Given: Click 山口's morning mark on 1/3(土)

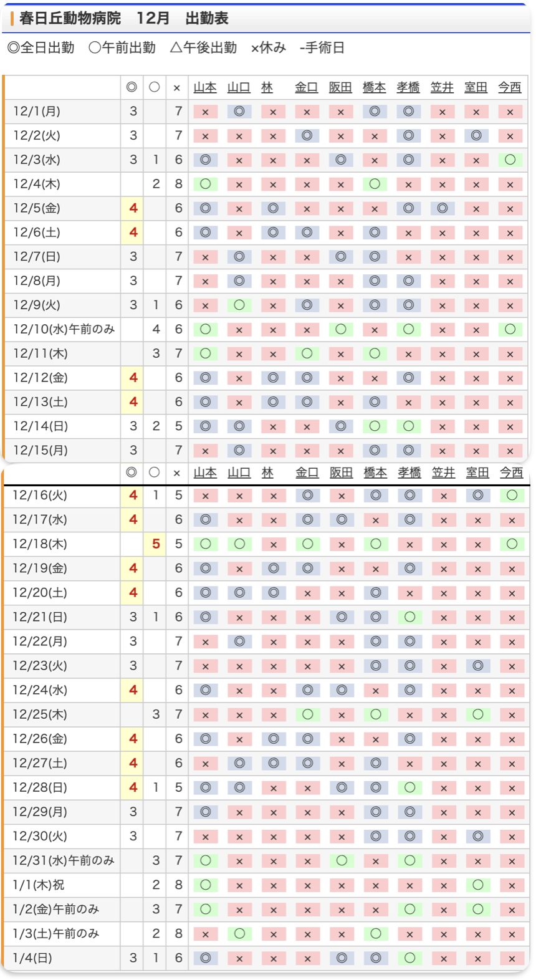Looking at the screenshot, I should 239,933.
